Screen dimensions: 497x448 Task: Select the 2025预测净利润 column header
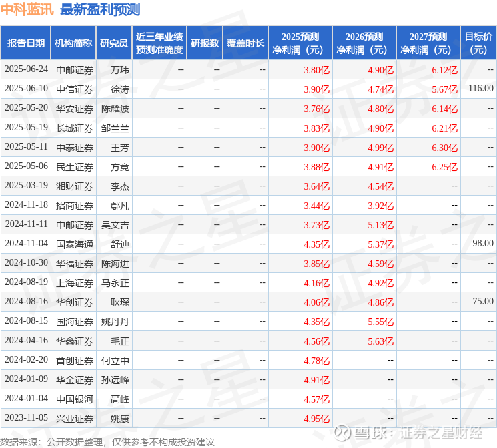coord(300,43)
